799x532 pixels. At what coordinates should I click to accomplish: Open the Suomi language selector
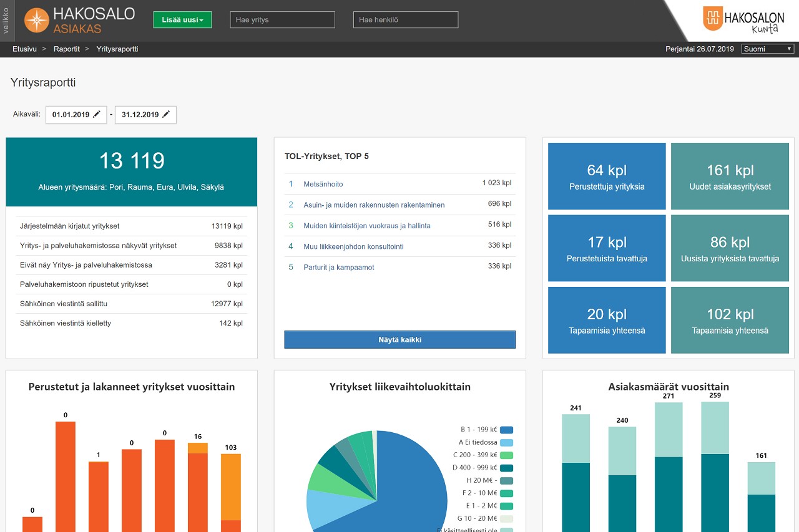pyautogui.click(x=767, y=49)
